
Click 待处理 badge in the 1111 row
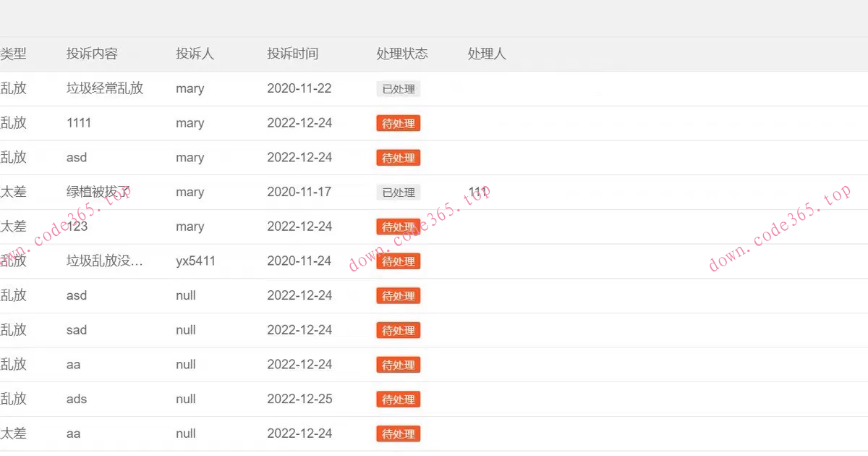pos(399,124)
